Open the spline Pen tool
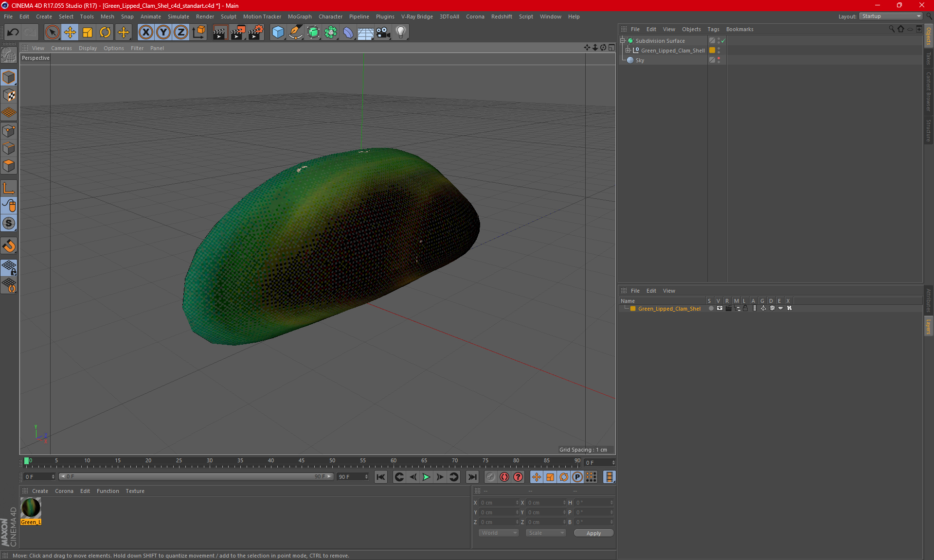 point(296,32)
